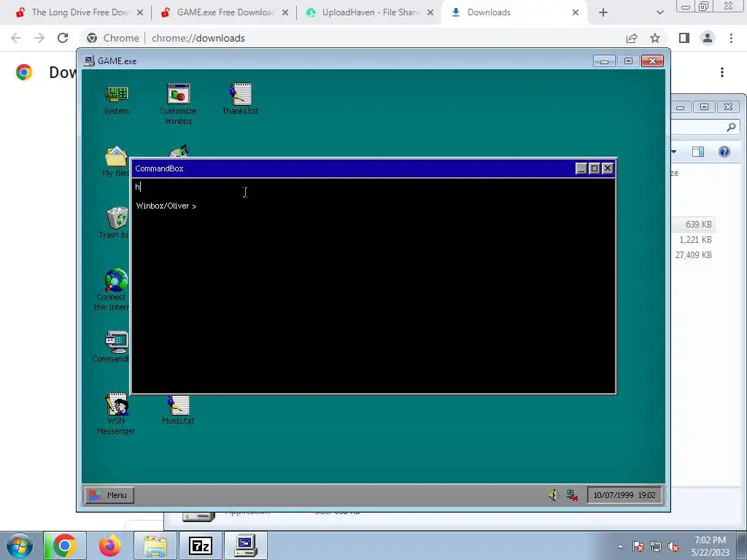Toggle Explorer preview pane icon

coord(698,152)
